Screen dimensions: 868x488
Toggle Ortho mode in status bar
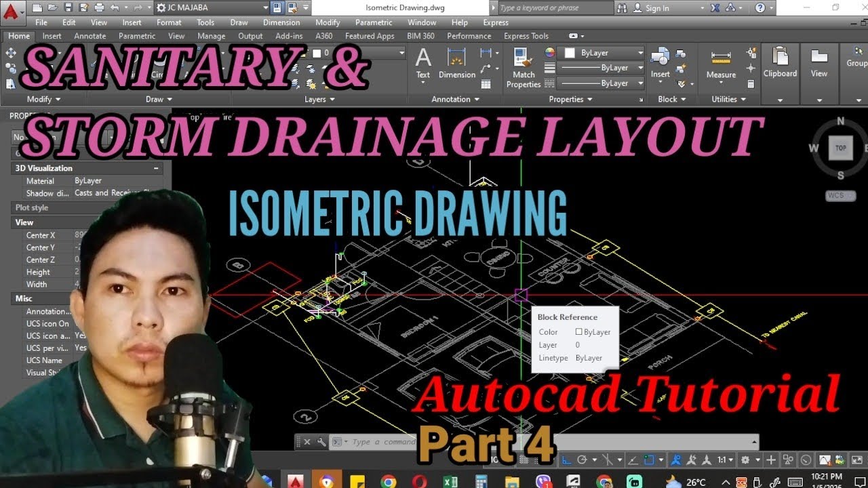[x=566, y=460]
